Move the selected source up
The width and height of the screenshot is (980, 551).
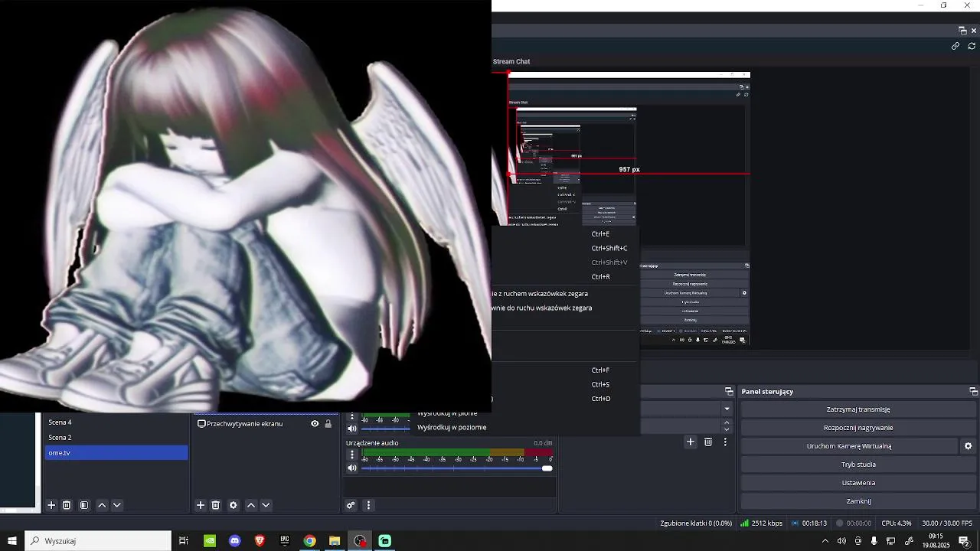(250, 505)
